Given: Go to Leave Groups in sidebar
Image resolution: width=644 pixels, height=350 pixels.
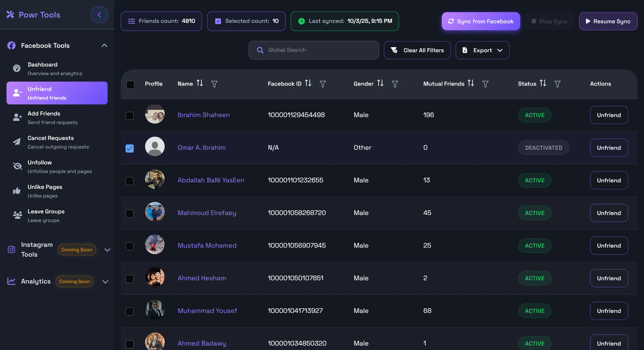Looking at the screenshot, I should [57, 215].
